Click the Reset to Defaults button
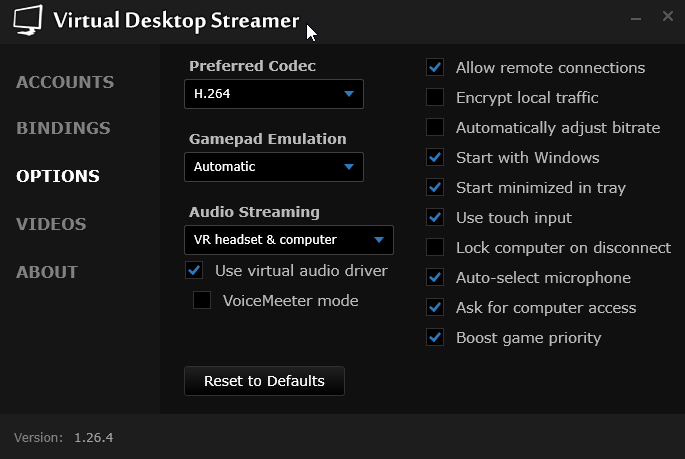The height and width of the screenshot is (459, 685). point(264,381)
